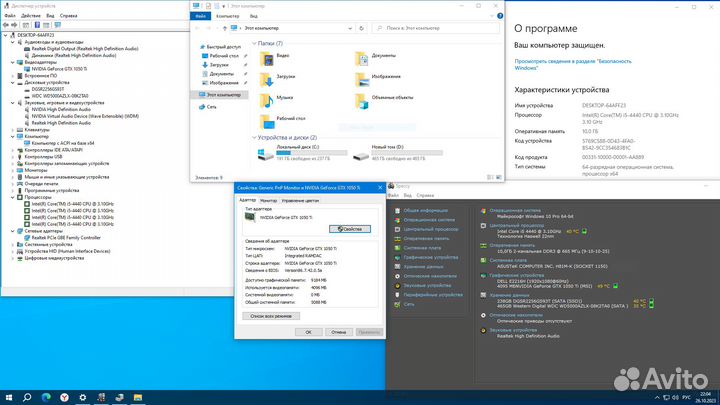Image resolution: width=720 pixels, height=405 pixels.
Task: Open the Компьютер tab in Explorer ribbon
Action: [x=228, y=16]
